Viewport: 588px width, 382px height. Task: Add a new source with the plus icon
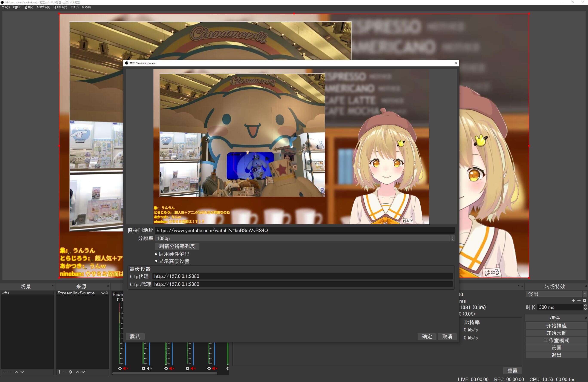coord(59,372)
